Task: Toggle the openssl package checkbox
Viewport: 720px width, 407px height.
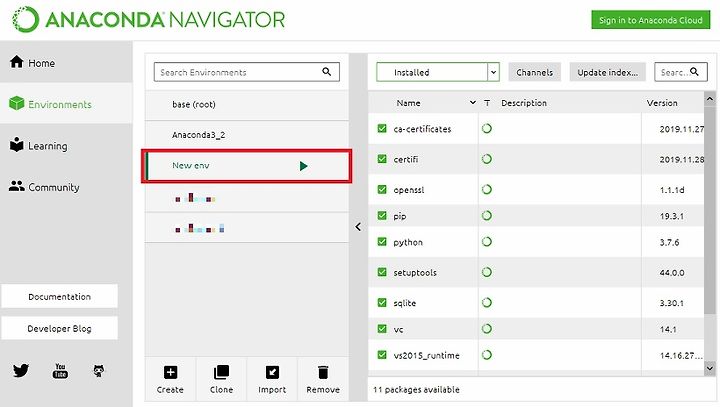Action: [382, 189]
